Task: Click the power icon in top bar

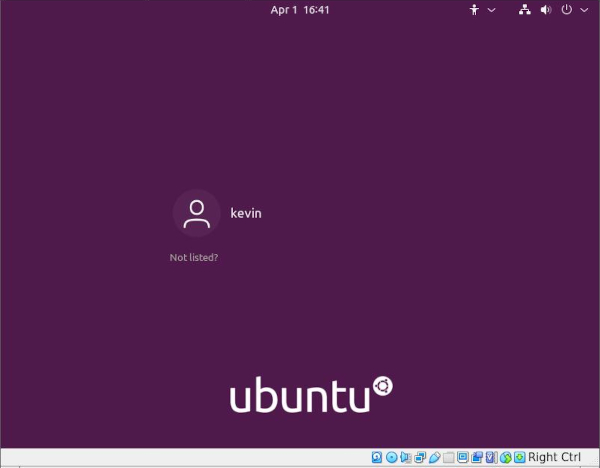Action: click(566, 10)
